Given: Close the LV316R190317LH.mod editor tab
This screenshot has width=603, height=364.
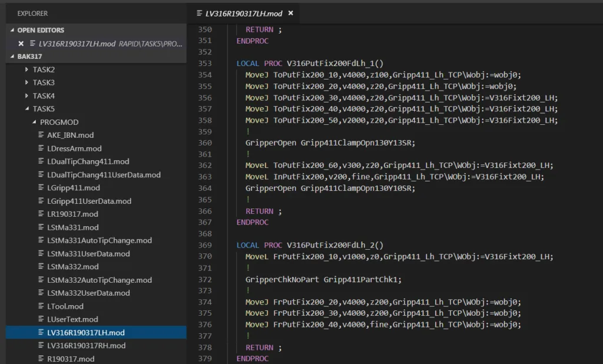Looking at the screenshot, I should (291, 14).
